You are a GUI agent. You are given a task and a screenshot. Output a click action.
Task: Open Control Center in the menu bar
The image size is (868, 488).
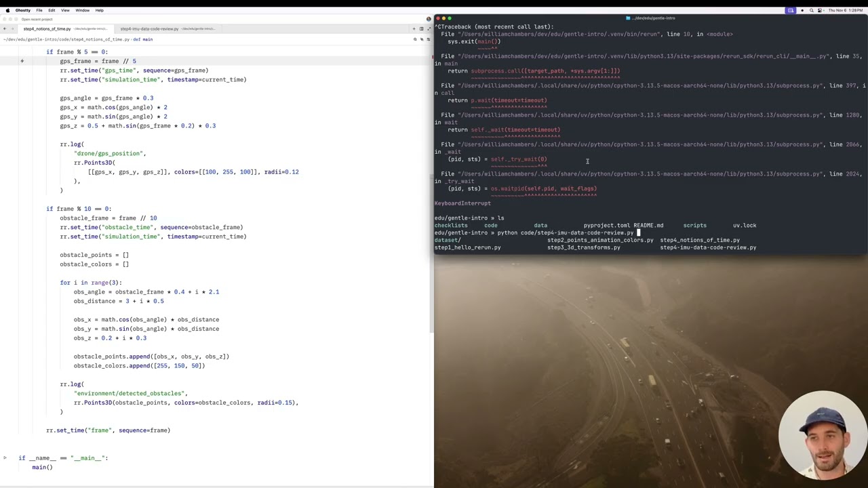[x=820, y=10]
